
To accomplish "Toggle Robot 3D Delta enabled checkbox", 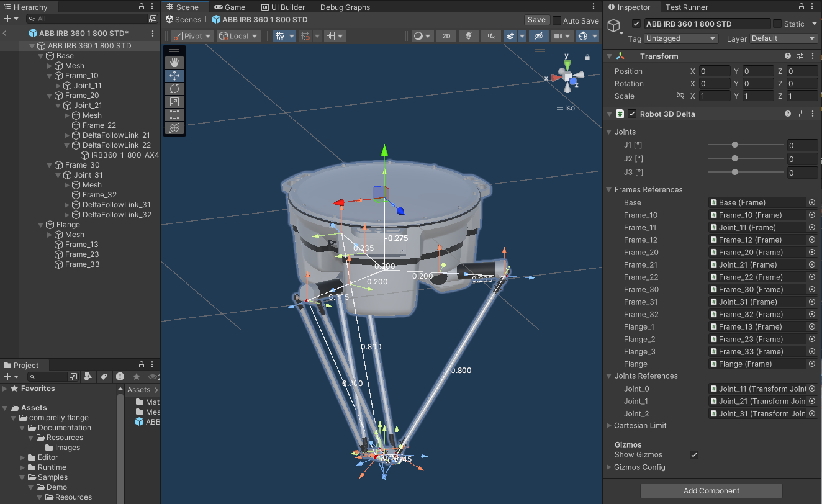I will [632, 114].
